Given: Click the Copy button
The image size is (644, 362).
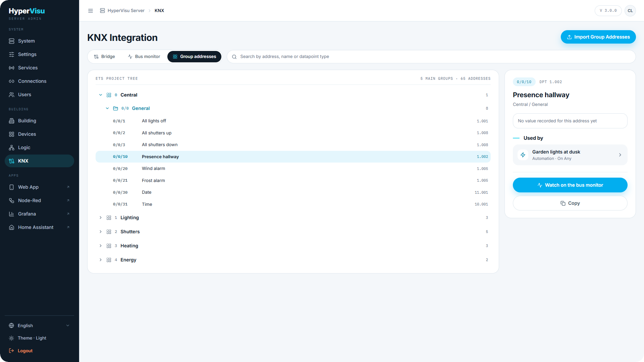Looking at the screenshot, I should point(570,203).
